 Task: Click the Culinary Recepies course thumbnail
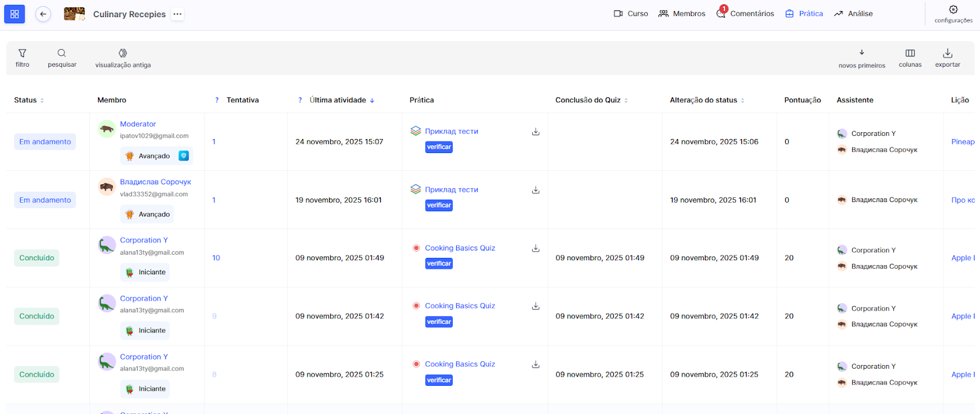[x=74, y=14]
